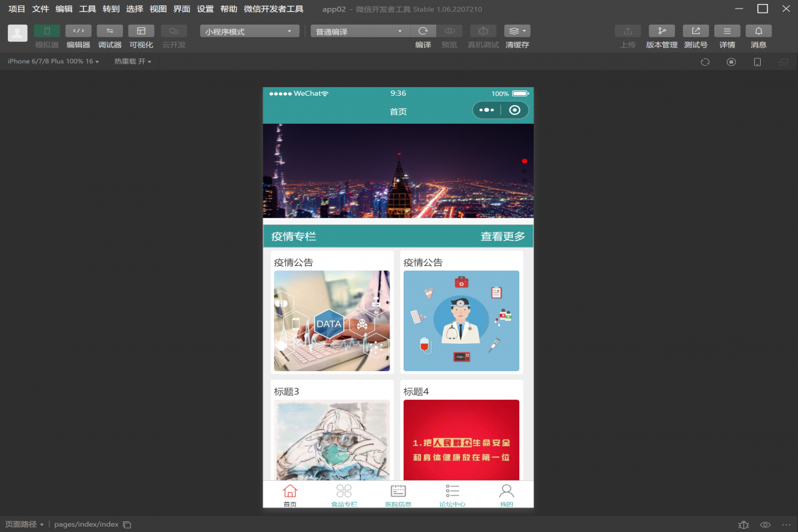Toggle the 模拟器 simulator panel
The image size is (798, 532).
point(47,31)
